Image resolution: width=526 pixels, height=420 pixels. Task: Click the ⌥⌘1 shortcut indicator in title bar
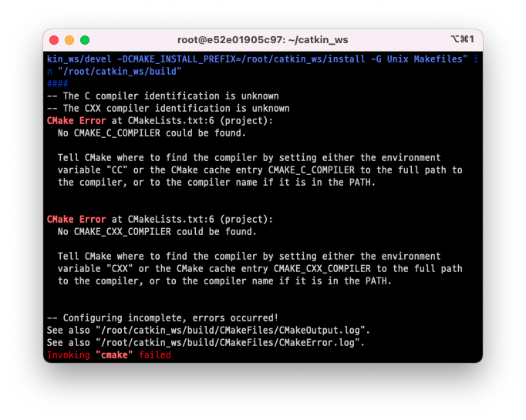pos(462,39)
